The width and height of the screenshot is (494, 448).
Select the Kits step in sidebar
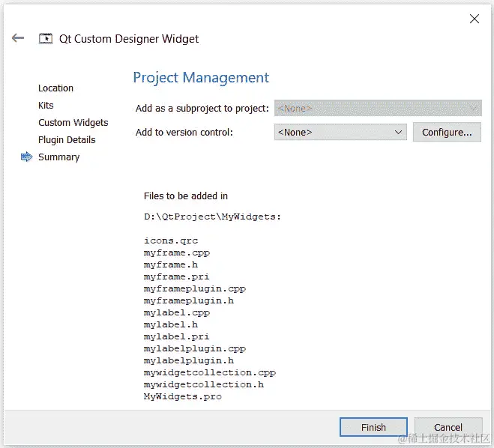46,105
